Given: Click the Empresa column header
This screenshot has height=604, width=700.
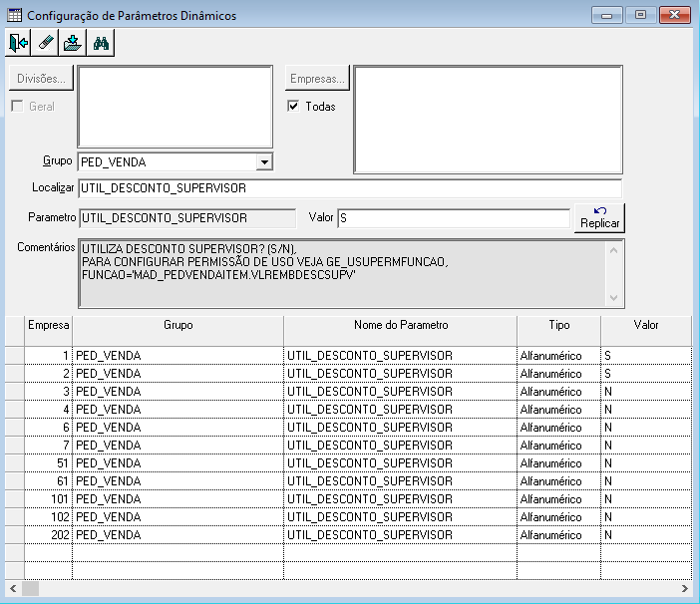Looking at the screenshot, I should pyautogui.click(x=48, y=331).
